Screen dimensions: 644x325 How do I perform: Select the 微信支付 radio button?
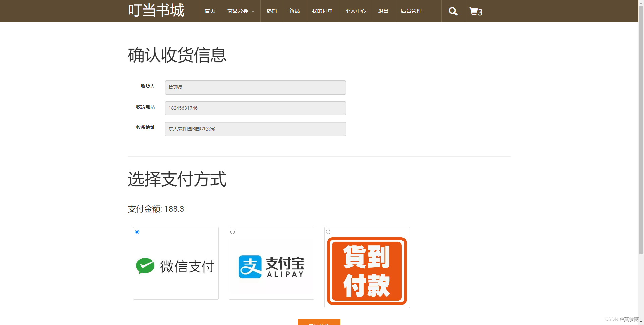pyautogui.click(x=137, y=232)
